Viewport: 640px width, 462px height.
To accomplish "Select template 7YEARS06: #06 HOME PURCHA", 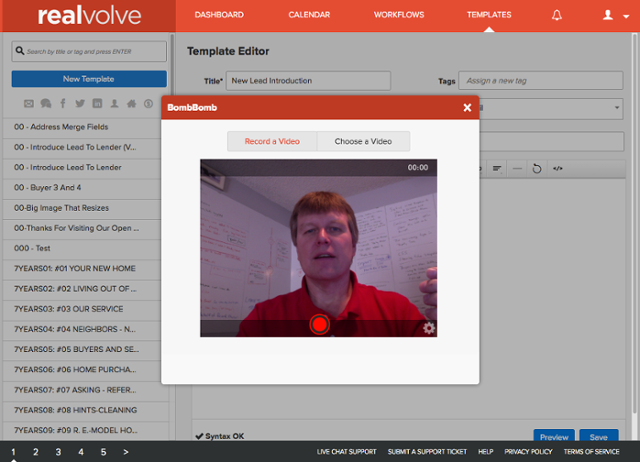I will (x=86, y=370).
